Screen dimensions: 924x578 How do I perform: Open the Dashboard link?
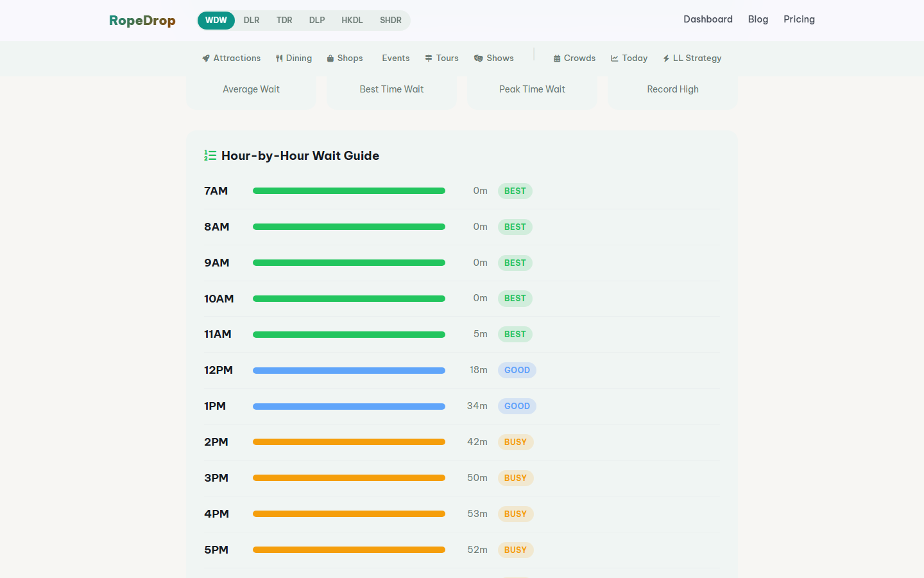[x=708, y=19]
